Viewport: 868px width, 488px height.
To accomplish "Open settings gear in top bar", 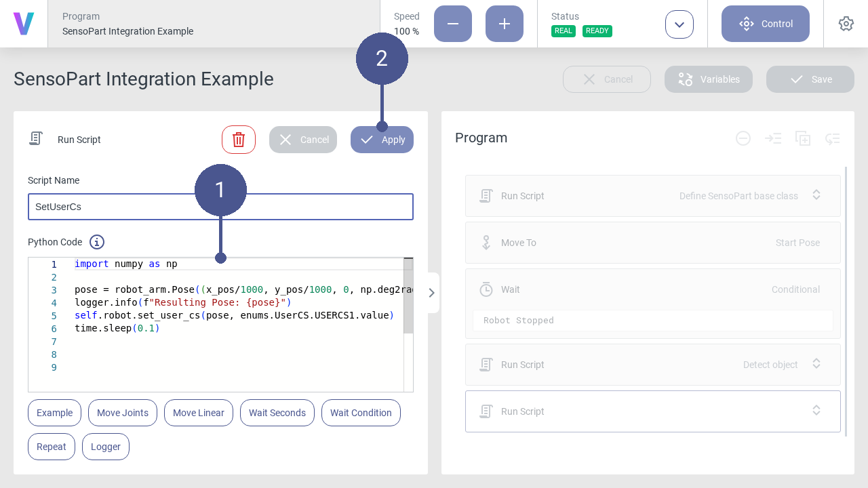I will click(x=846, y=24).
